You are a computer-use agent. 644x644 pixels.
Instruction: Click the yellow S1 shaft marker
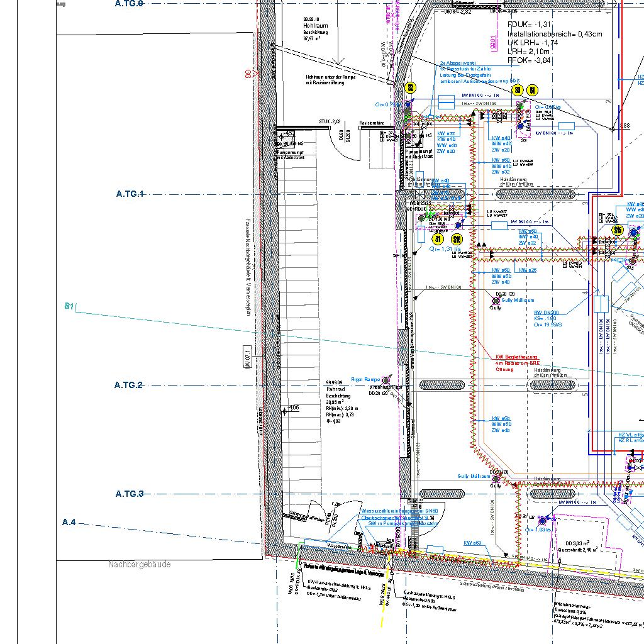[438, 239]
